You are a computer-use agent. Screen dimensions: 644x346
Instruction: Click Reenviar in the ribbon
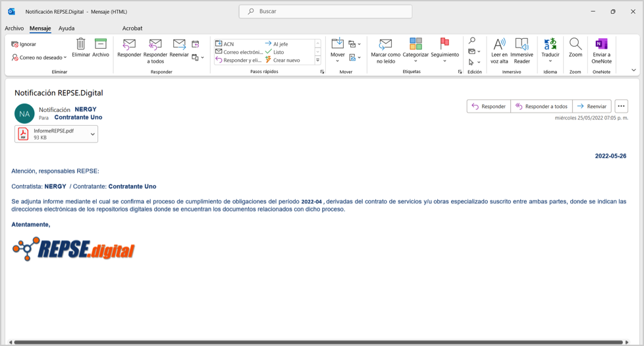pyautogui.click(x=179, y=49)
